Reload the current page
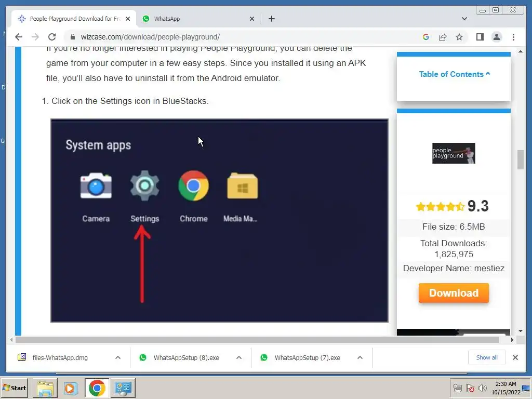 click(x=52, y=37)
